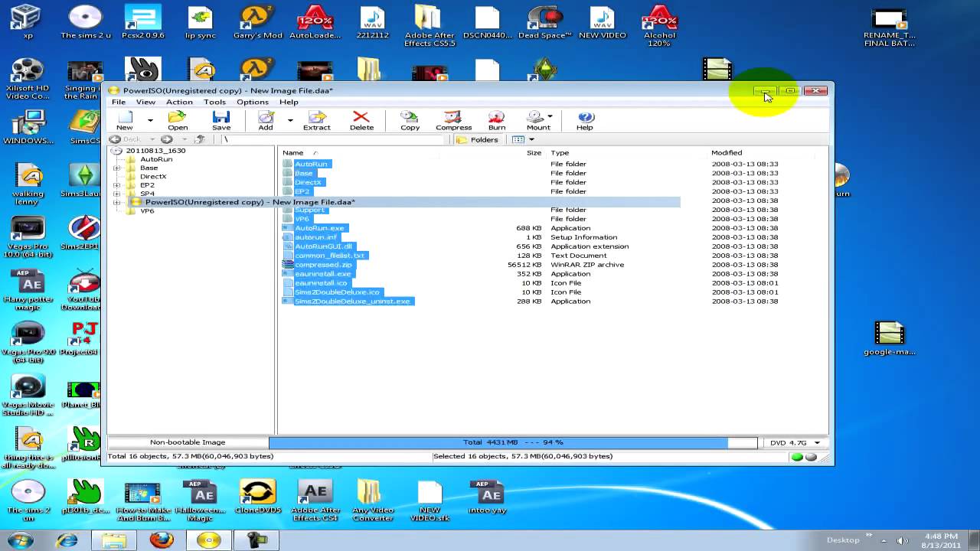Select the 20110813_1630 disc root icon
980x551 pixels.
(116, 151)
